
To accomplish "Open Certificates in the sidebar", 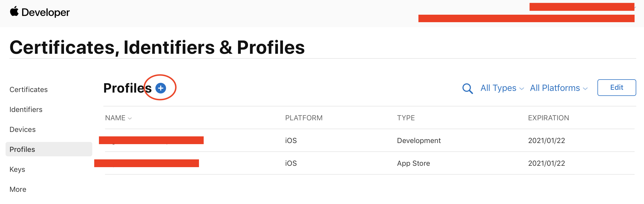I will click(29, 90).
